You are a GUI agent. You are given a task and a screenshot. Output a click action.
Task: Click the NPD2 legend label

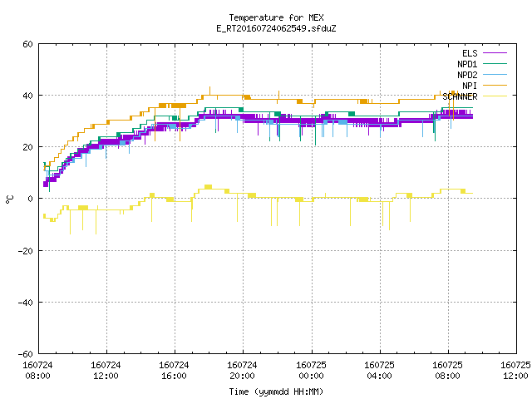[x=467, y=75]
